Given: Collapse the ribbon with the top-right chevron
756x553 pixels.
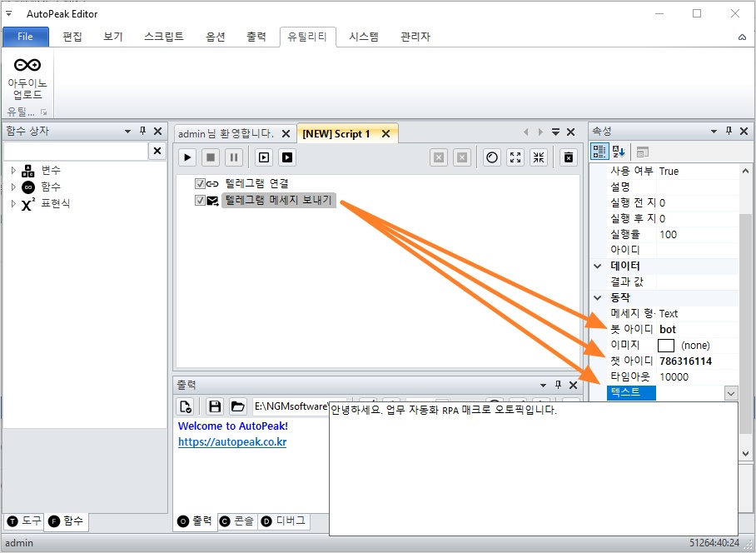Looking at the screenshot, I should tap(742, 37).
